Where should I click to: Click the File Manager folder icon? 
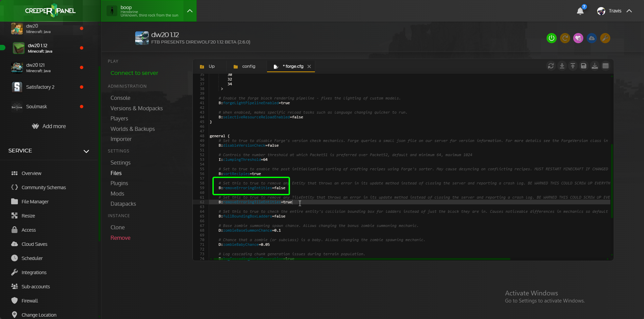coord(14,201)
